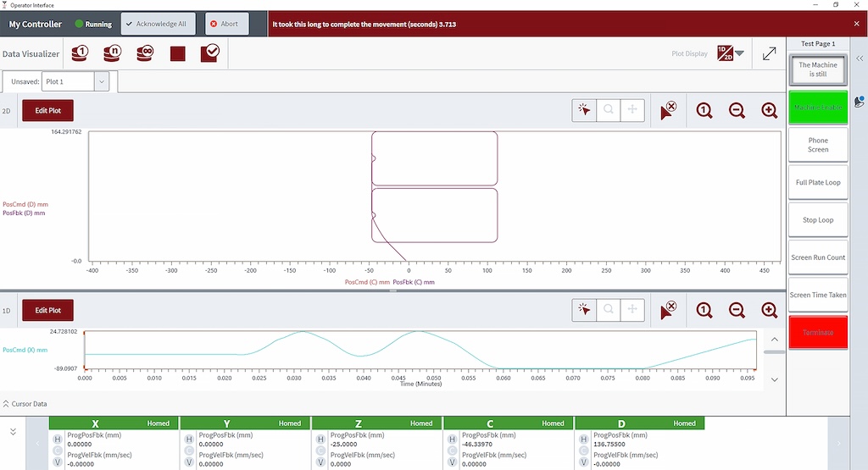Collapse the Cursor Data section
The width and height of the screenshot is (868, 470).
pos(7,404)
